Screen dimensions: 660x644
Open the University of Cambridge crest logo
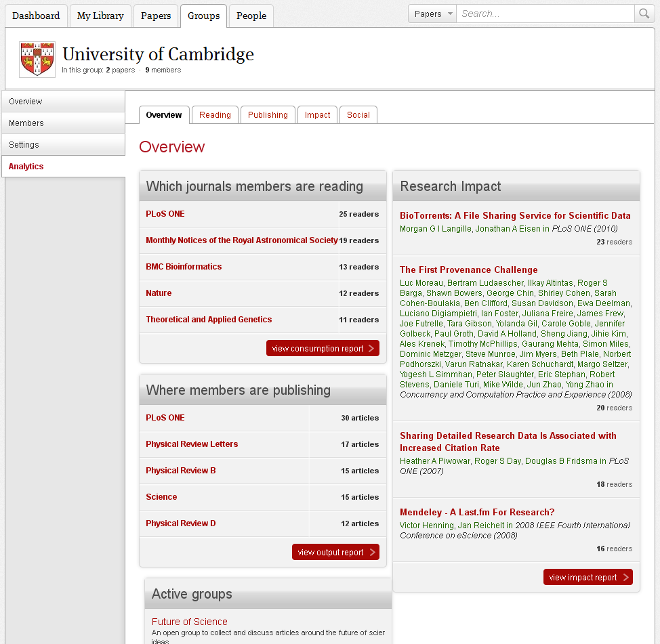pos(37,60)
